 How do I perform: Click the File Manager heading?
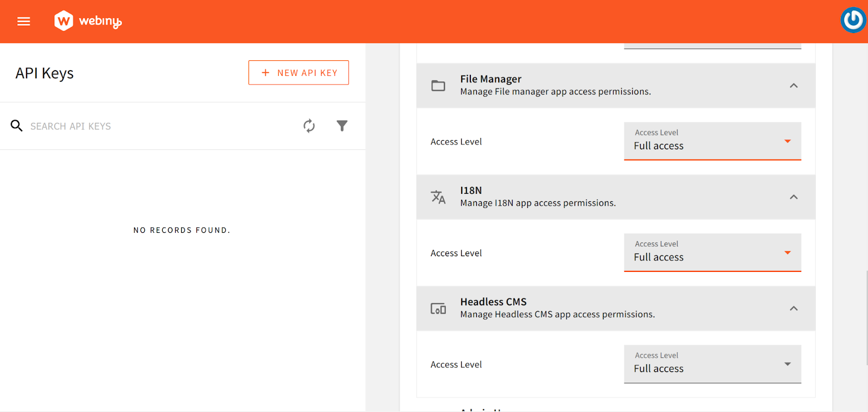click(490, 79)
